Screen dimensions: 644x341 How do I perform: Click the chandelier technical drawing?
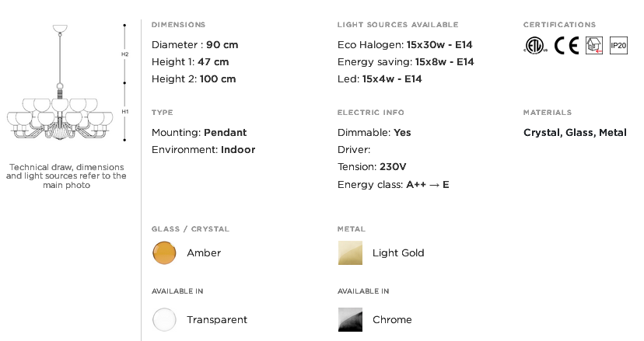click(x=60, y=82)
